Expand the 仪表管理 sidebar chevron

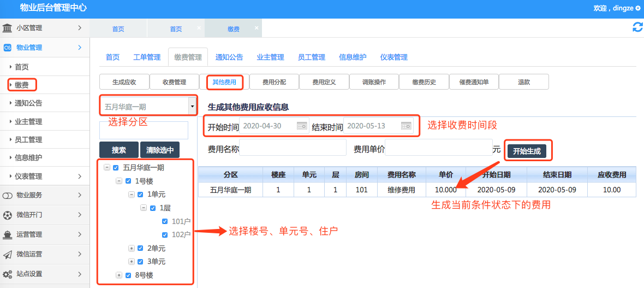click(80, 177)
